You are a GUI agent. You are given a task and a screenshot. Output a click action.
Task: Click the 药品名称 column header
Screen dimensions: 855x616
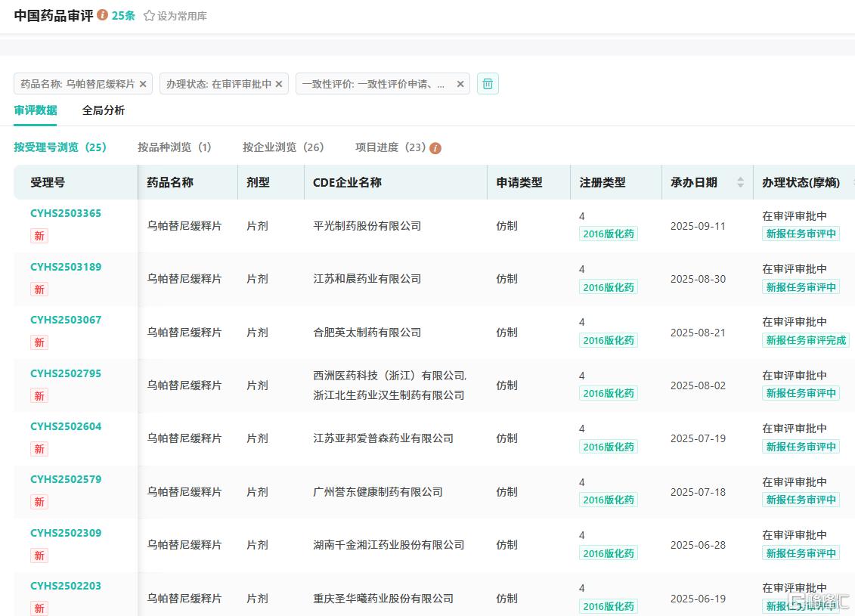(170, 183)
